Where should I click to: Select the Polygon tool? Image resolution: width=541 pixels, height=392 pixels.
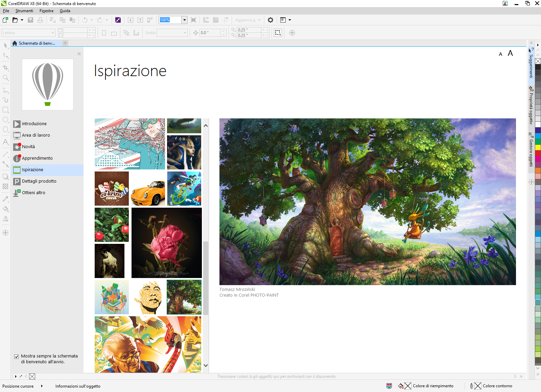(5, 130)
